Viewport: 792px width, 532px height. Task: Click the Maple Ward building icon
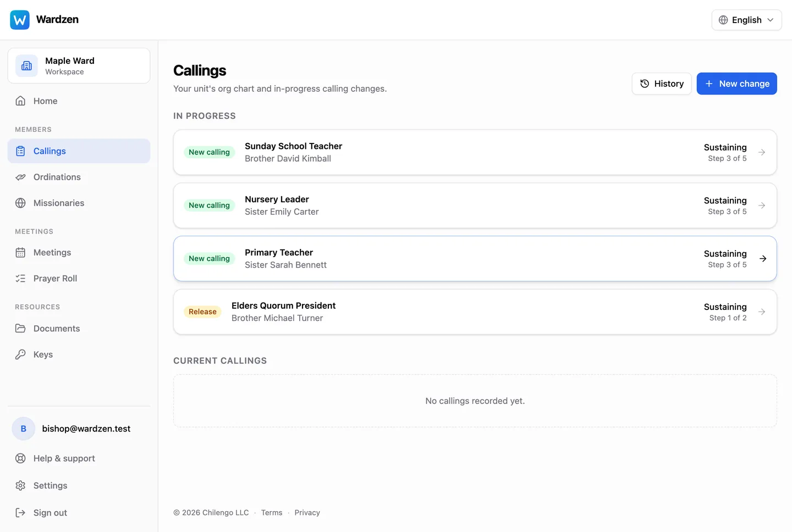click(26, 66)
